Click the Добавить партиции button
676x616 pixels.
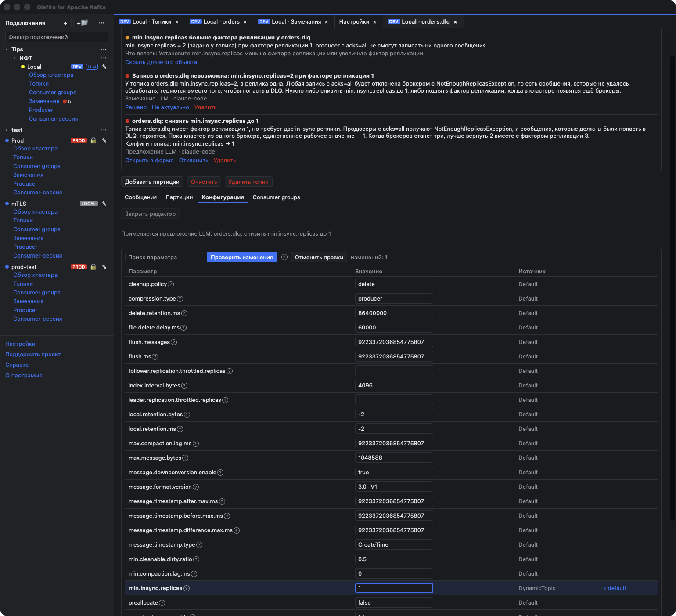pos(152,182)
